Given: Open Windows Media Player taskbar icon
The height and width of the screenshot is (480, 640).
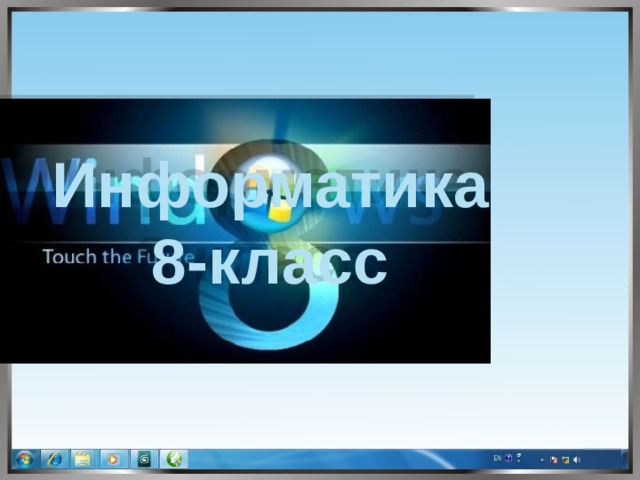Looking at the screenshot, I should 113,459.
